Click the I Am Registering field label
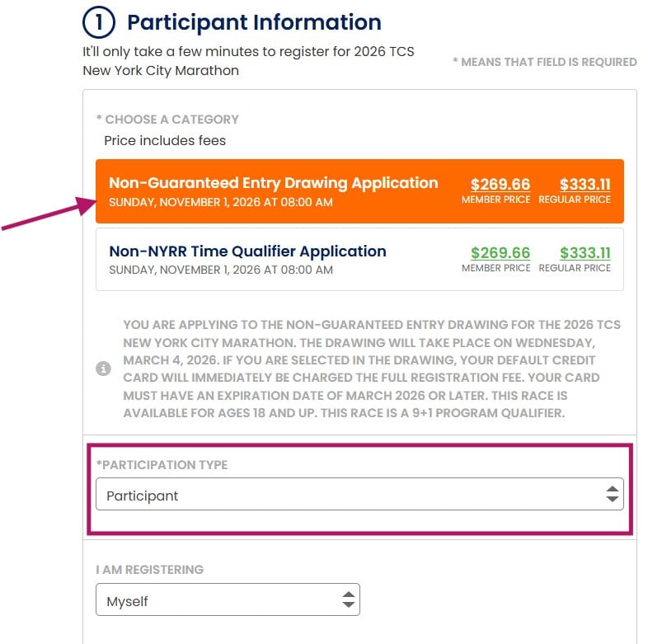The height and width of the screenshot is (644, 648). click(149, 570)
